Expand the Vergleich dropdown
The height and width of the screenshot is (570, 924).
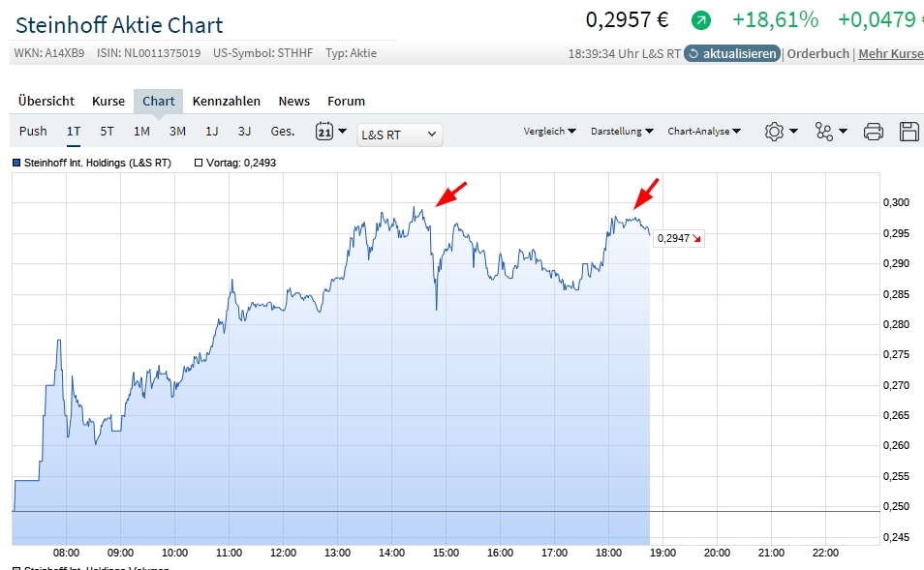point(549,132)
